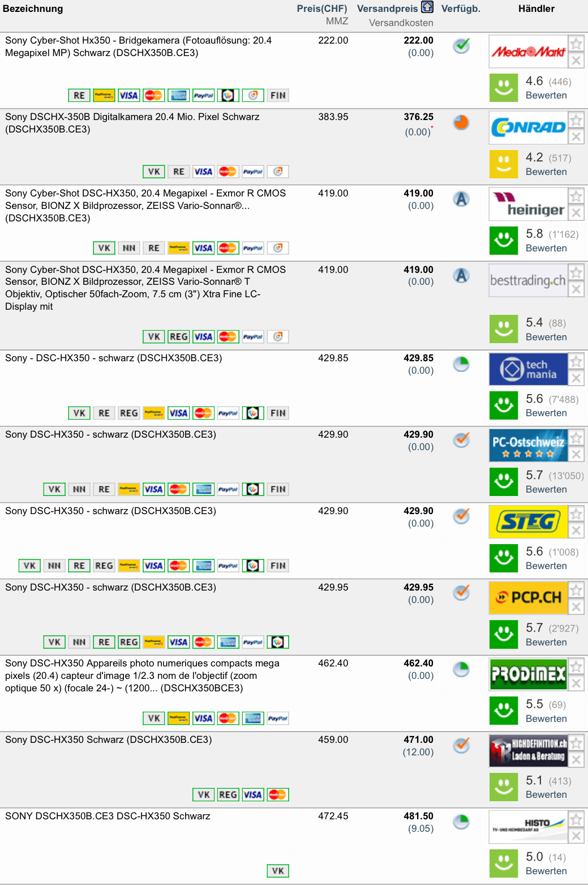Hide the besttrading.ch offer with the X

pyautogui.click(x=576, y=289)
